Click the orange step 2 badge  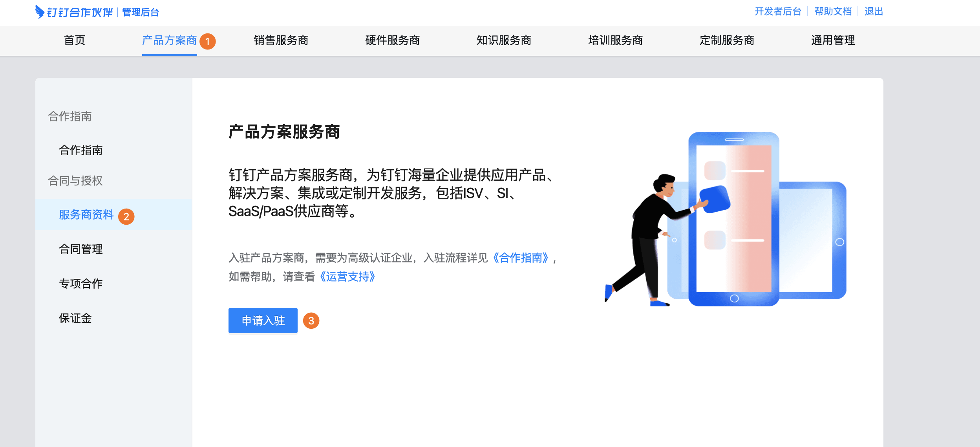[x=126, y=216]
